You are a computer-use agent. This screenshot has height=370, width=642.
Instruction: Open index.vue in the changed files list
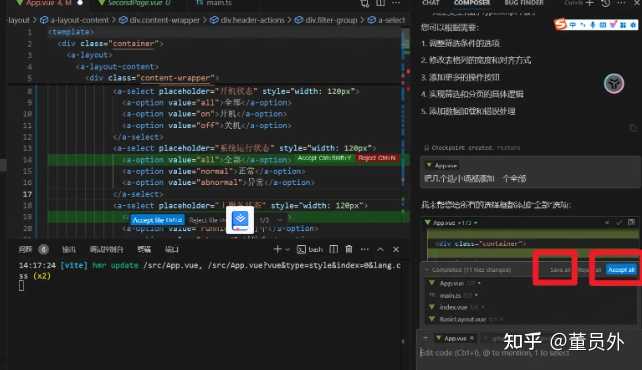(x=453, y=307)
